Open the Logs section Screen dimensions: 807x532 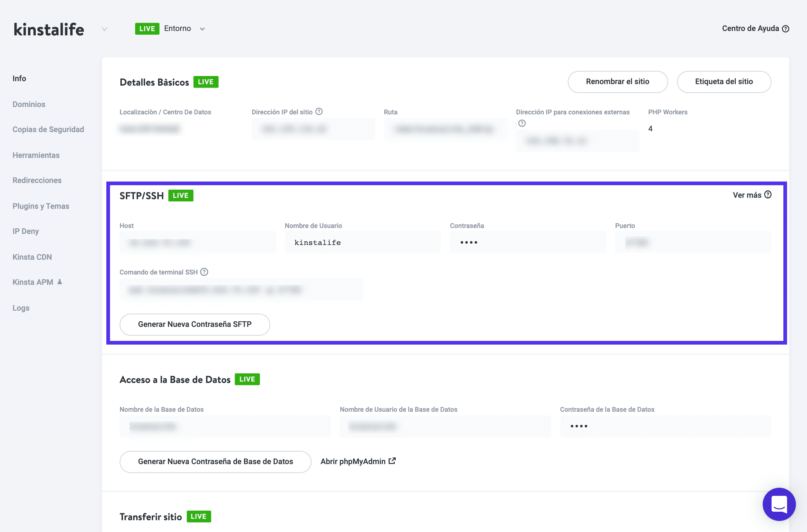point(21,308)
